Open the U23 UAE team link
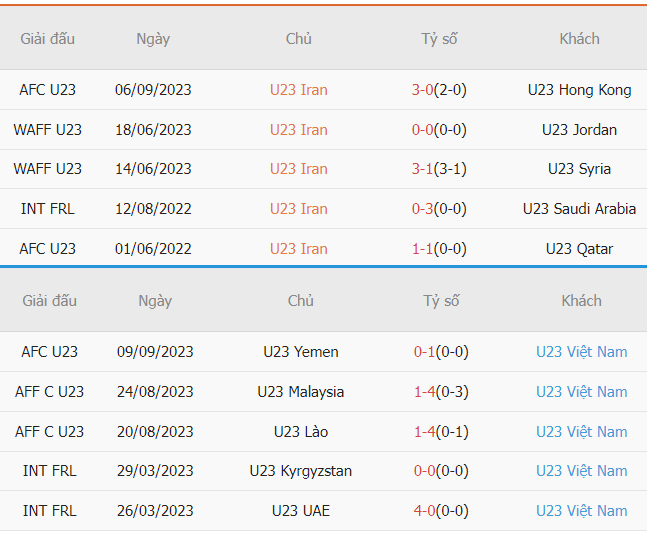Viewport: 647px width, 533px height. click(300, 511)
